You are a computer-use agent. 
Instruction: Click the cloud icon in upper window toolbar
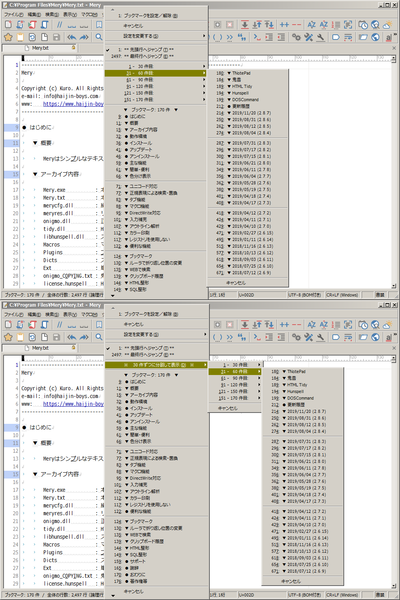click(387, 25)
